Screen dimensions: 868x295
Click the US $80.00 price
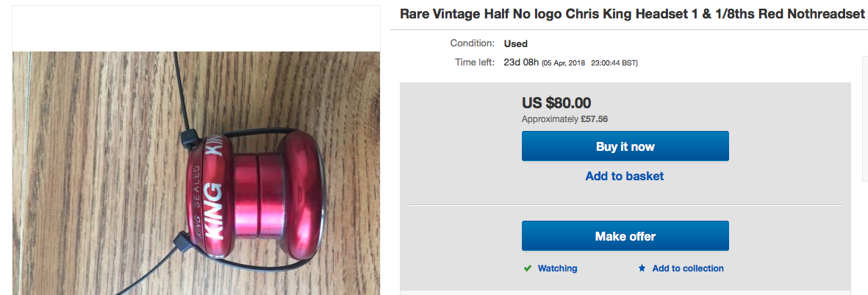pos(556,103)
